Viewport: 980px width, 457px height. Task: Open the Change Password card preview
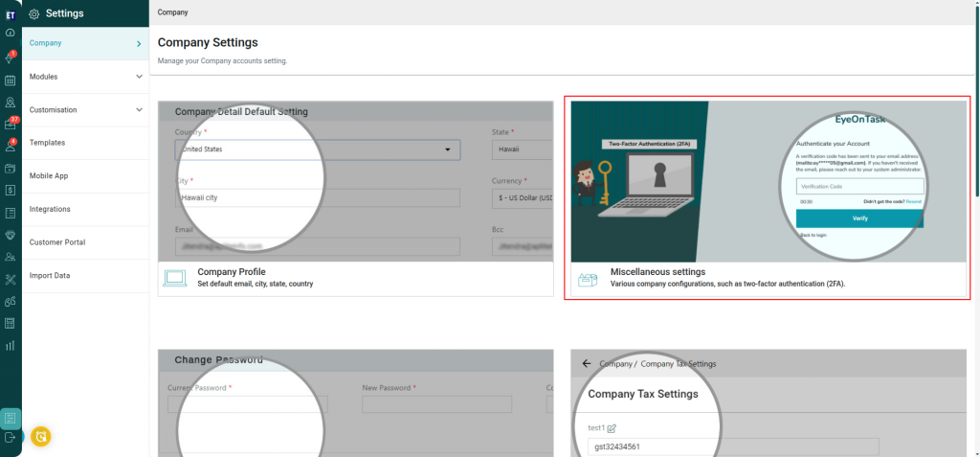[356, 403]
